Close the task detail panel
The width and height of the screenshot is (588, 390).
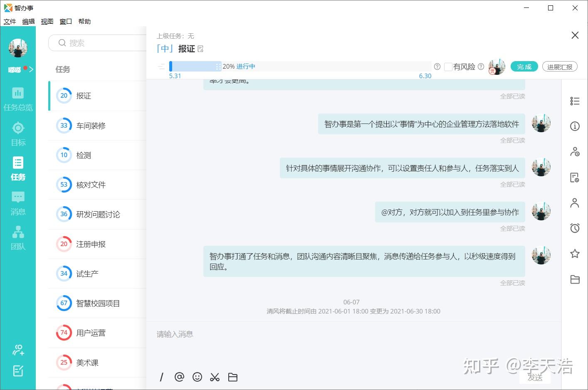575,35
